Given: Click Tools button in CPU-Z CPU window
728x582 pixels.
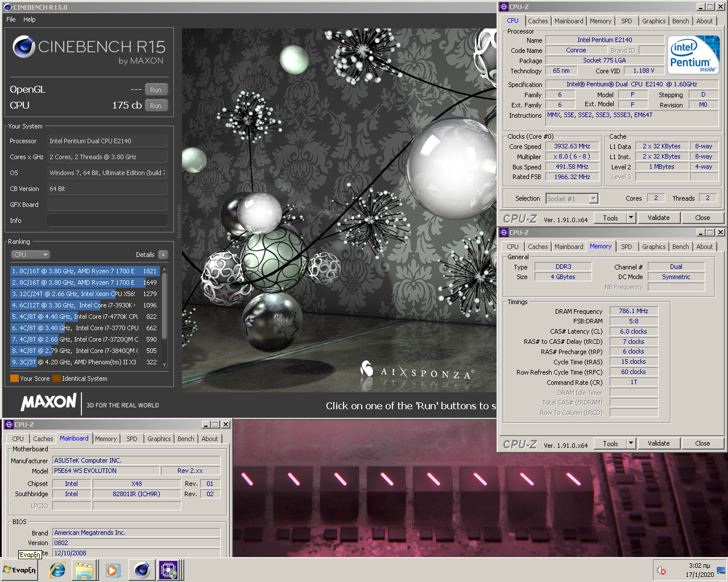Looking at the screenshot, I should [x=610, y=218].
